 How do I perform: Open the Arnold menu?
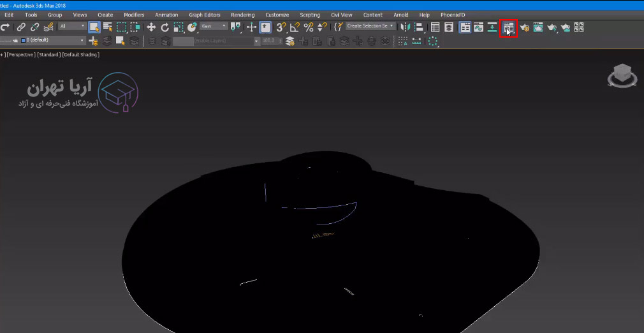pyautogui.click(x=401, y=15)
